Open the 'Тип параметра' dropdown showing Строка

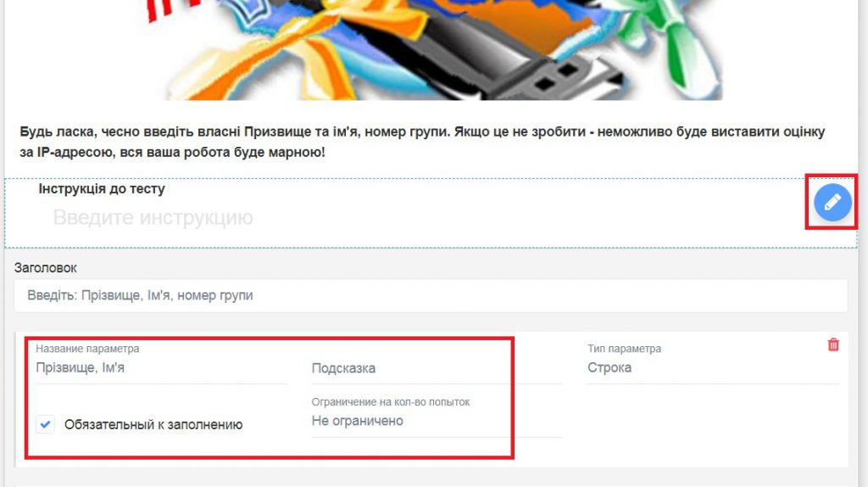(x=713, y=368)
